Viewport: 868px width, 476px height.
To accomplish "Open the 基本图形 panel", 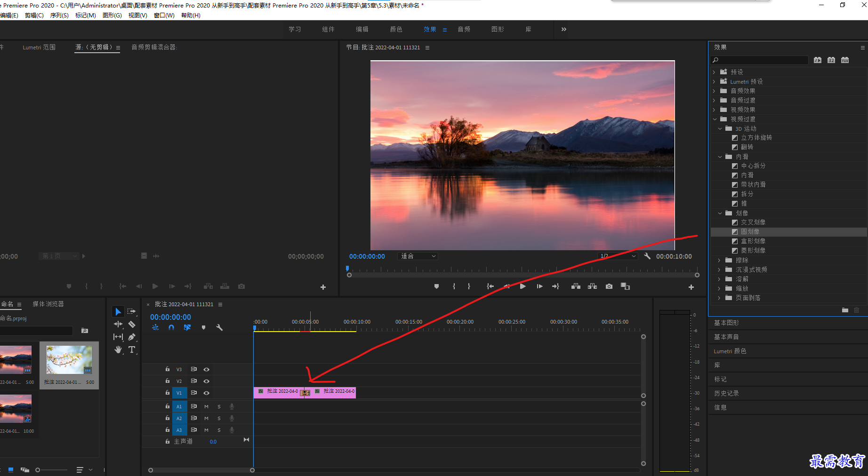I will 726,323.
